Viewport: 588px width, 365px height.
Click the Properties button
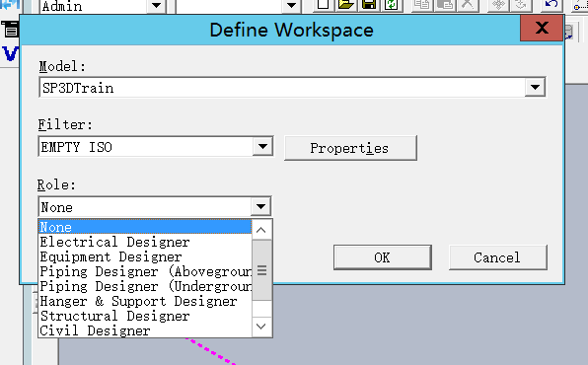click(x=350, y=148)
